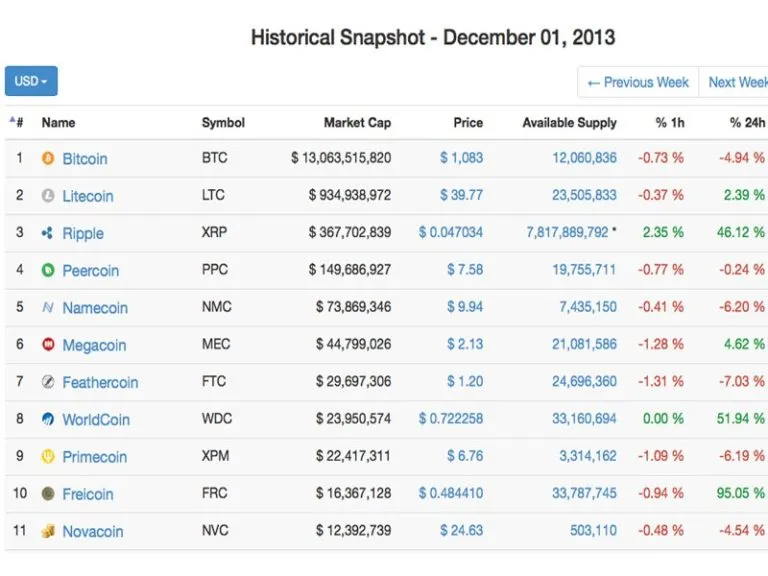Click the WorldCoin logo icon
768x576 pixels.
pyautogui.click(x=48, y=419)
